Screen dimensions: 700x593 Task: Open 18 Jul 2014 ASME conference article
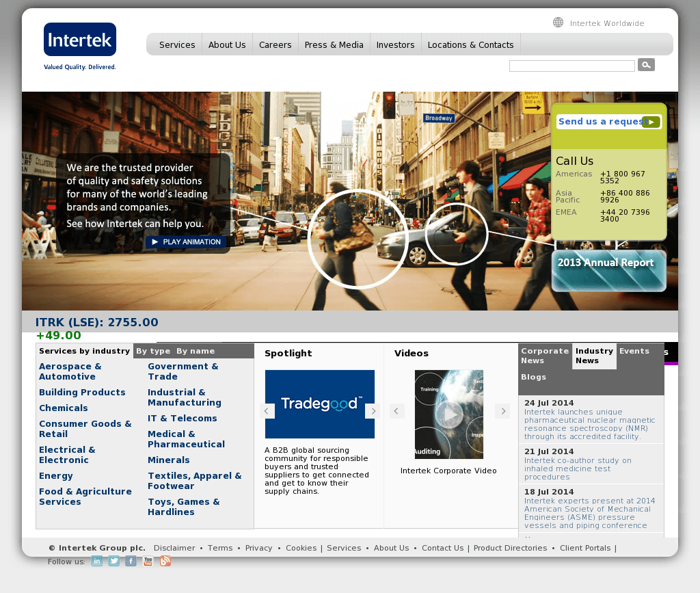click(x=590, y=513)
